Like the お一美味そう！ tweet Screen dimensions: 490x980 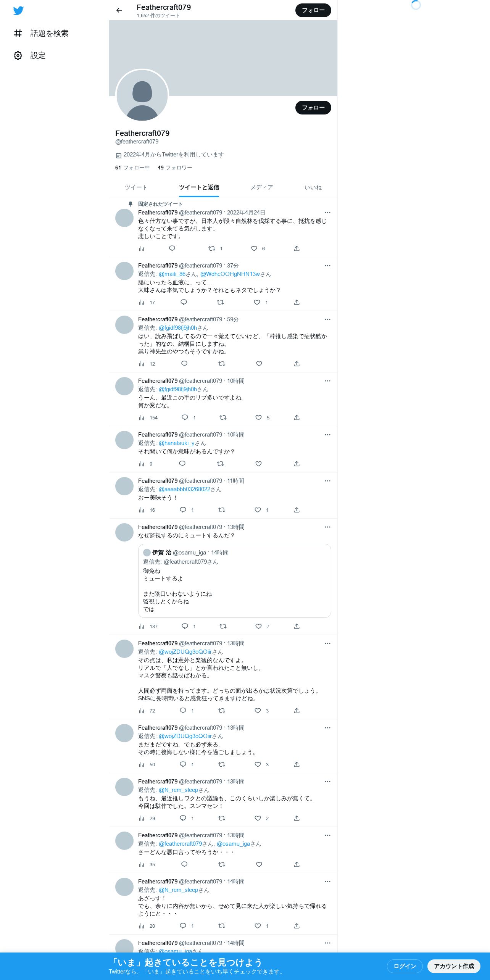tap(258, 510)
